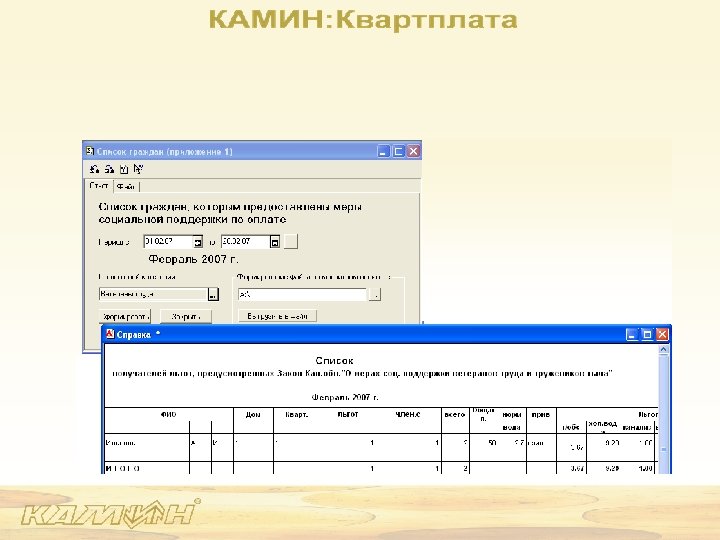The width and height of the screenshot is (720, 540).
Task: Open the browse button next to the path field
Action: coord(375,294)
